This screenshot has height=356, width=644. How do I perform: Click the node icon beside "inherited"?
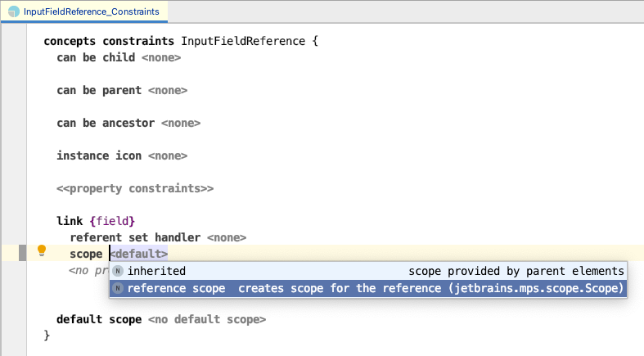click(x=119, y=271)
